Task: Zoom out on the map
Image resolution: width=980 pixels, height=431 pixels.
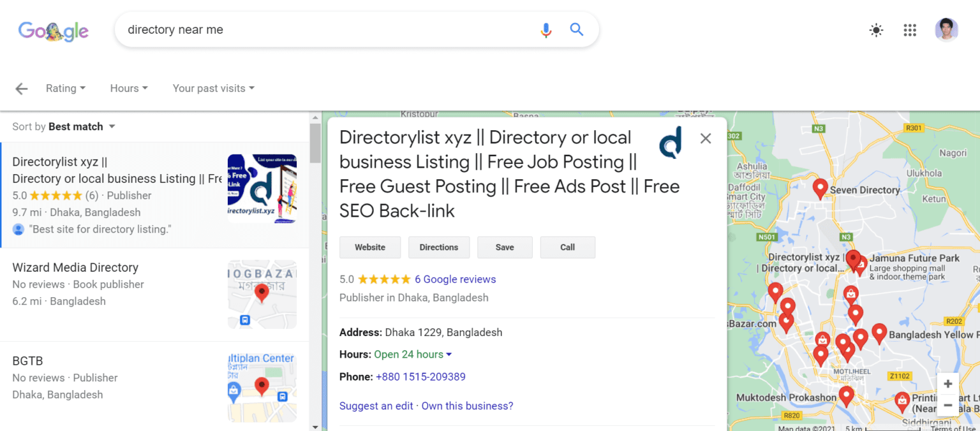Action: [948, 404]
